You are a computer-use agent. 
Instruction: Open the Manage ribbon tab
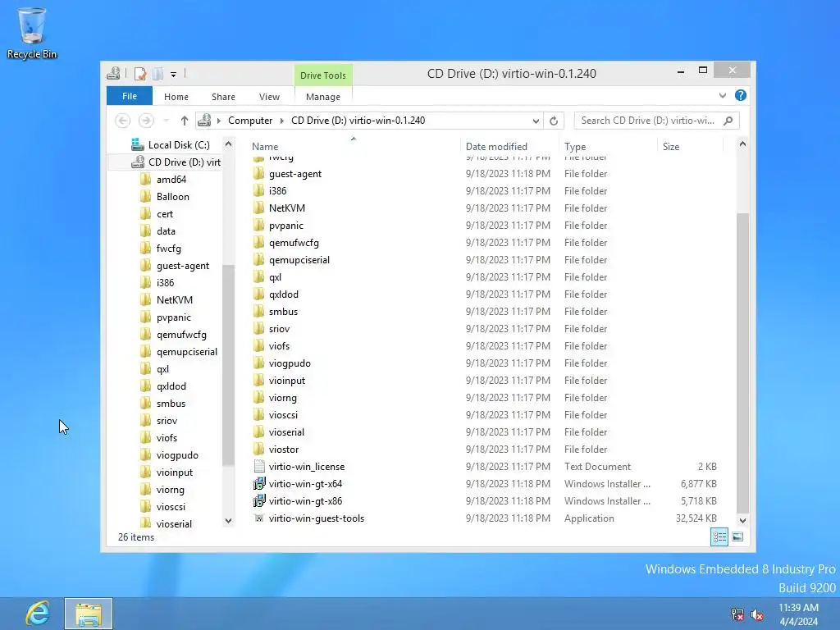tap(323, 97)
